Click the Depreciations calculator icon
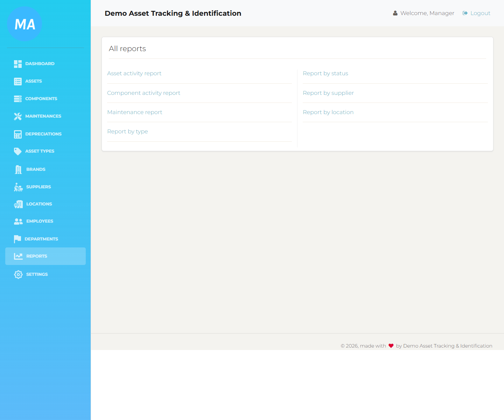This screenshot has height=420, width=504. coord(18,134)
